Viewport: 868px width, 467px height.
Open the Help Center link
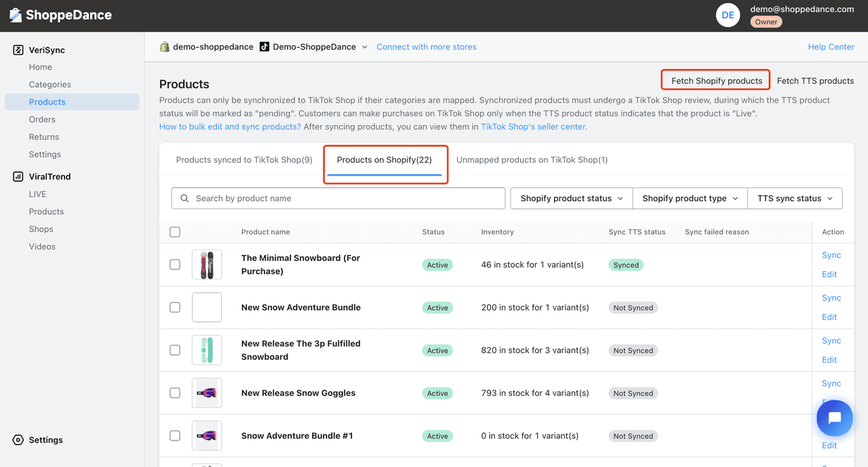(x=831, y=47)
